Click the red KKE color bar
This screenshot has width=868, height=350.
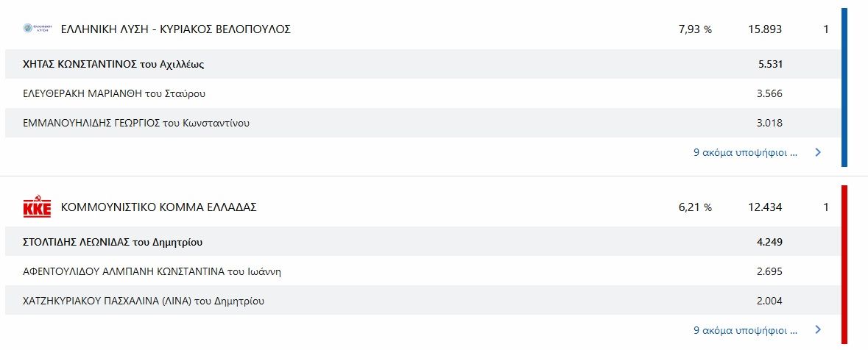pos(844,265)
